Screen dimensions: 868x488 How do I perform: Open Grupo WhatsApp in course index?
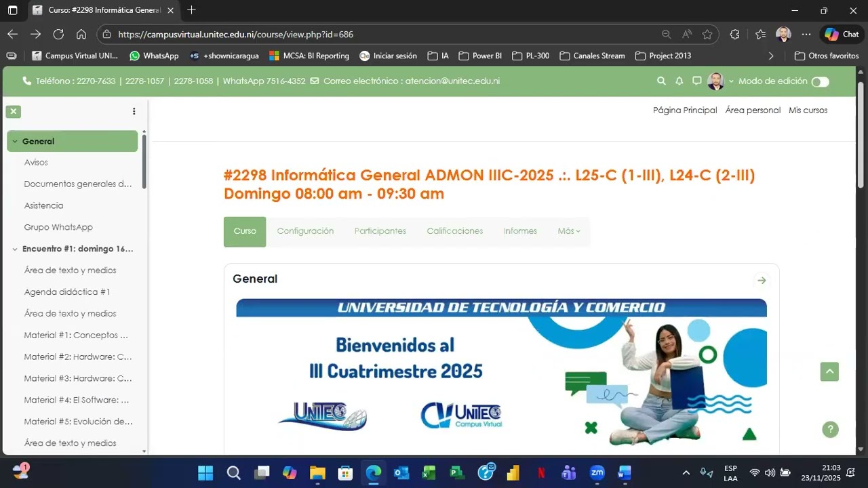pos(58,227)
